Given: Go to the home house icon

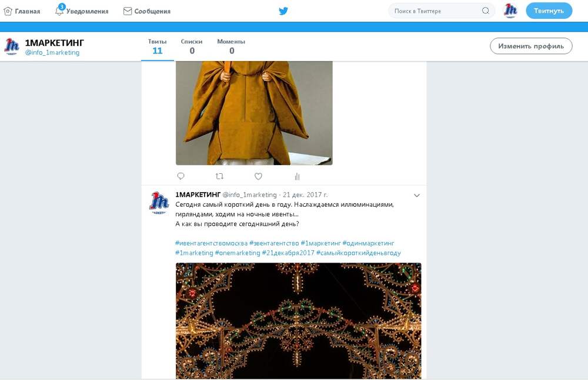Looking at the screenshot, I should 8,11.
